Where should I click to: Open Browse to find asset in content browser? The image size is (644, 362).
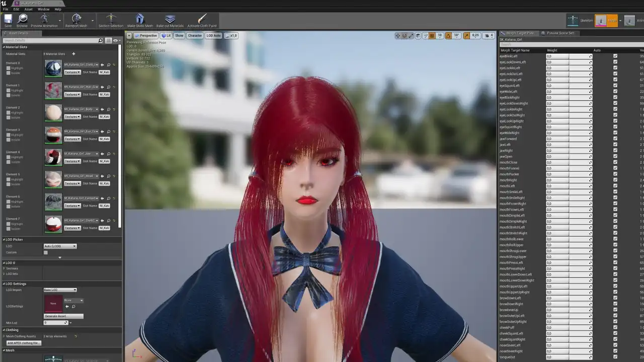(22, 20)
